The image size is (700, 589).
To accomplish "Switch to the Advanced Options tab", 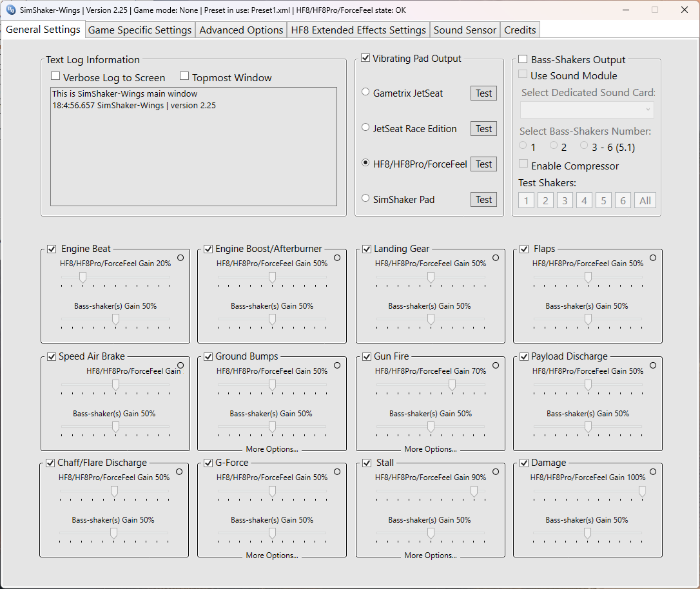I will 240,29.
